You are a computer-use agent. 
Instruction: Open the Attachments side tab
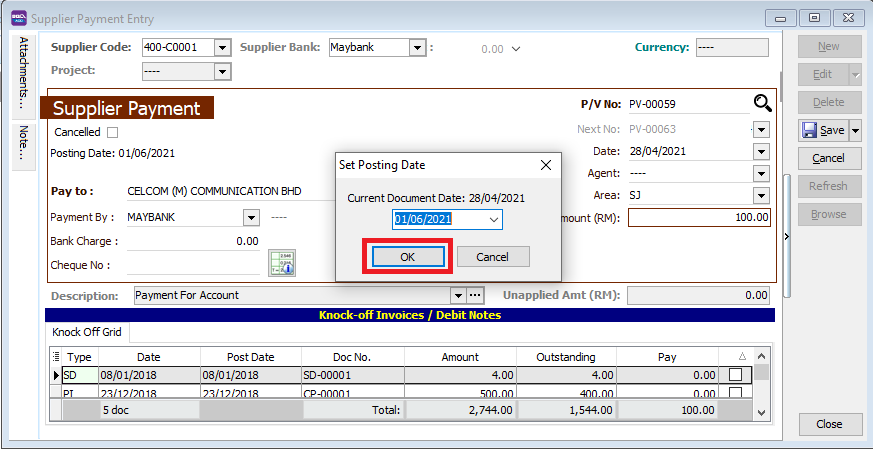(24, 76)
